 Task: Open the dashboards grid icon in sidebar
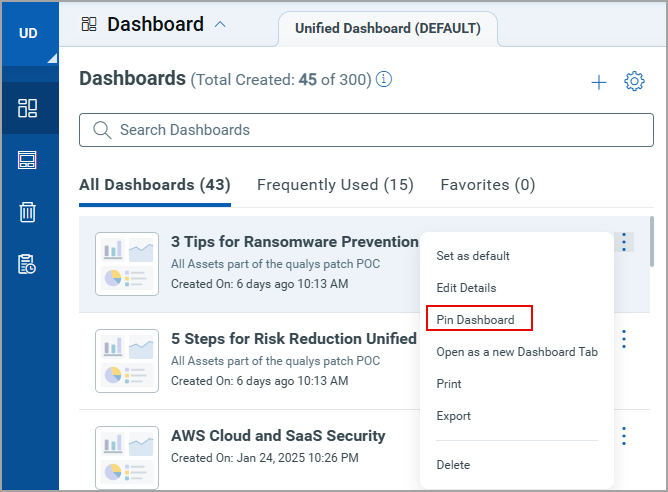pyautogui.click(x=28, y=108)
